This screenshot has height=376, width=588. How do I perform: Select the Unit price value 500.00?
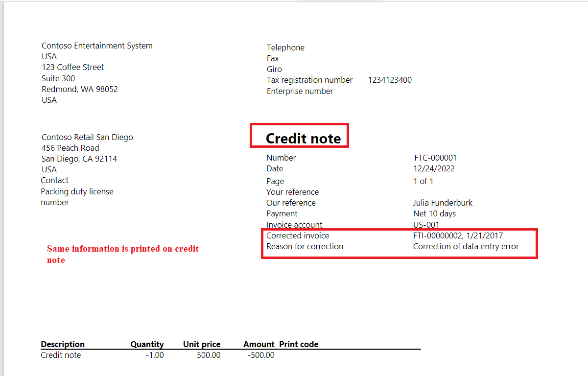pos(209,355)
